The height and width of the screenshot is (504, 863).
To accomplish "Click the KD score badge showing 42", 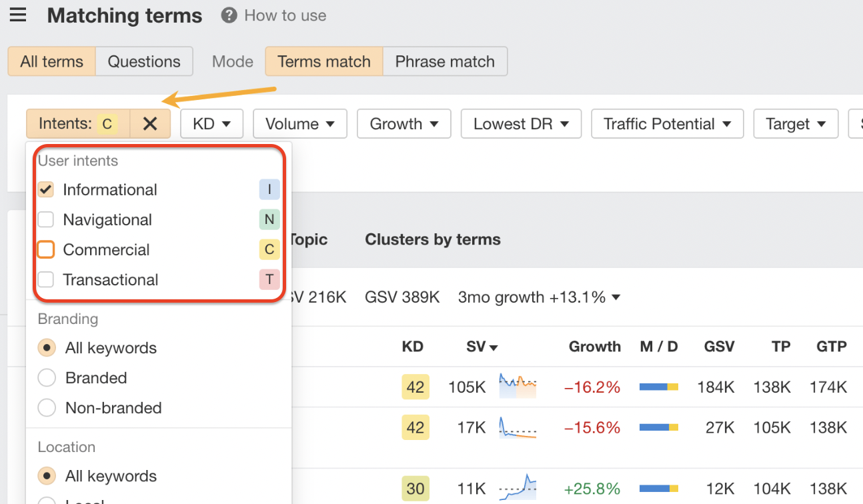I will click(x=415, y=387).
